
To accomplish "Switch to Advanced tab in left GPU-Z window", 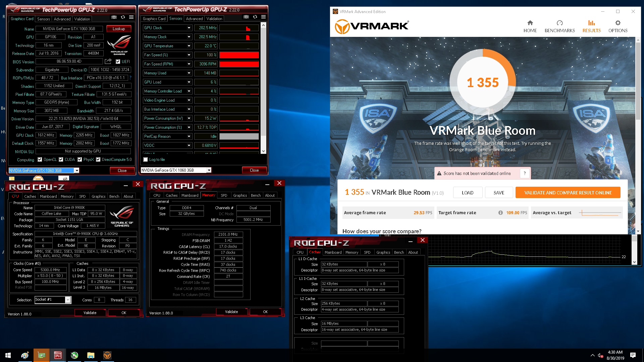I will point(62,19).
